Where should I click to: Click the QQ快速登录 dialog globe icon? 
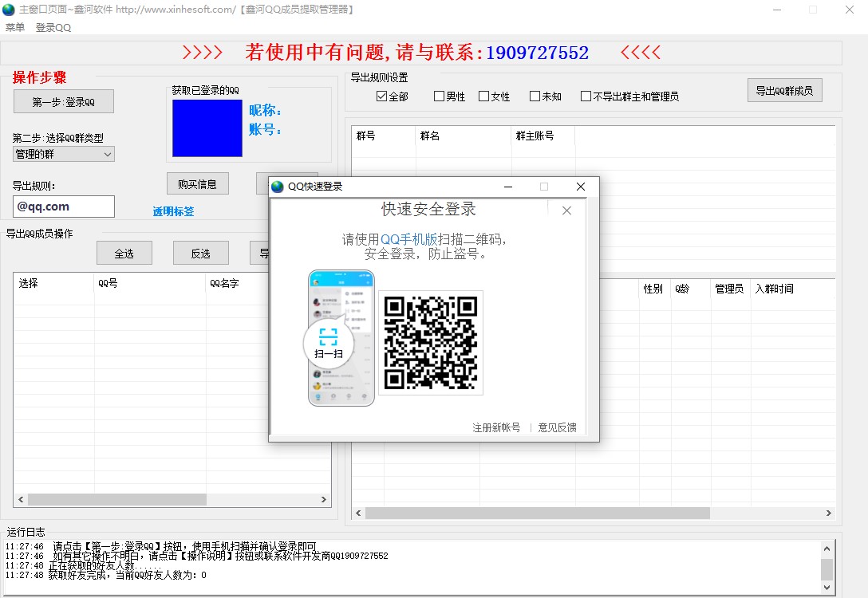coord(278,187)
